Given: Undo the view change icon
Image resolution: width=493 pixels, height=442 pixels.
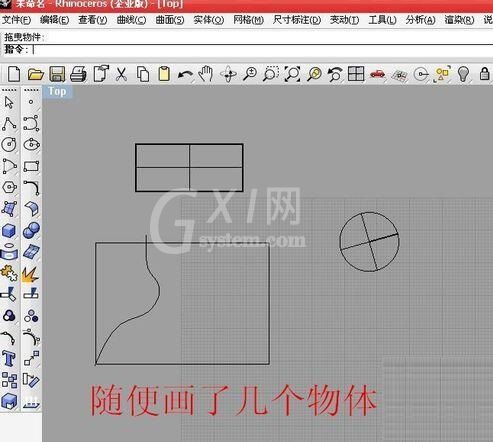Looking at the screenshot, I should (x=335, y=74).
